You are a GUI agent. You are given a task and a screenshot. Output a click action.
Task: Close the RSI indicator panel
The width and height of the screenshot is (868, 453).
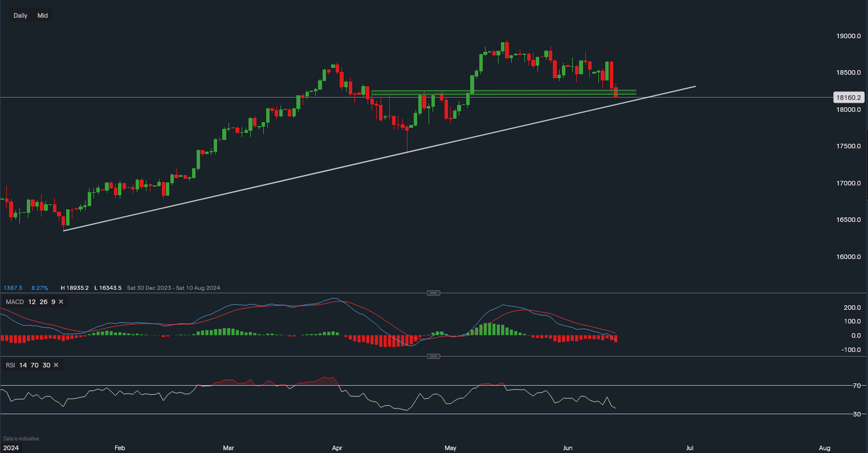(55, 365)
